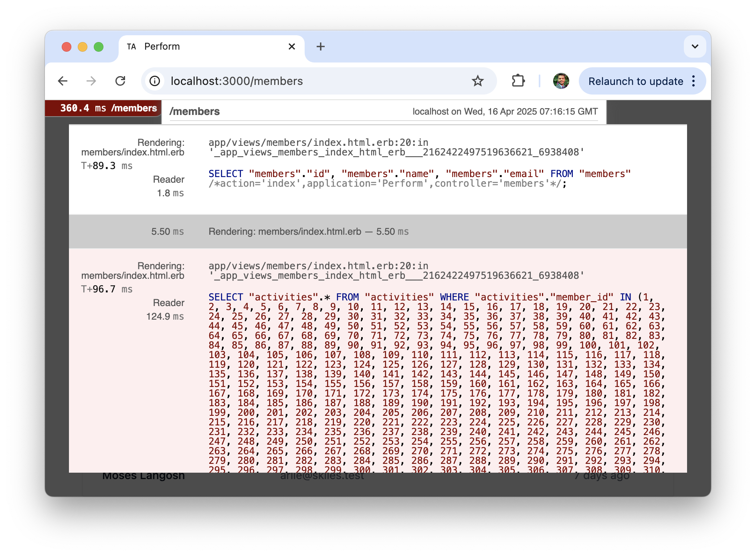756x556 pixels.
Task: Open the site information icon in address bar
Action: (154, 81)
